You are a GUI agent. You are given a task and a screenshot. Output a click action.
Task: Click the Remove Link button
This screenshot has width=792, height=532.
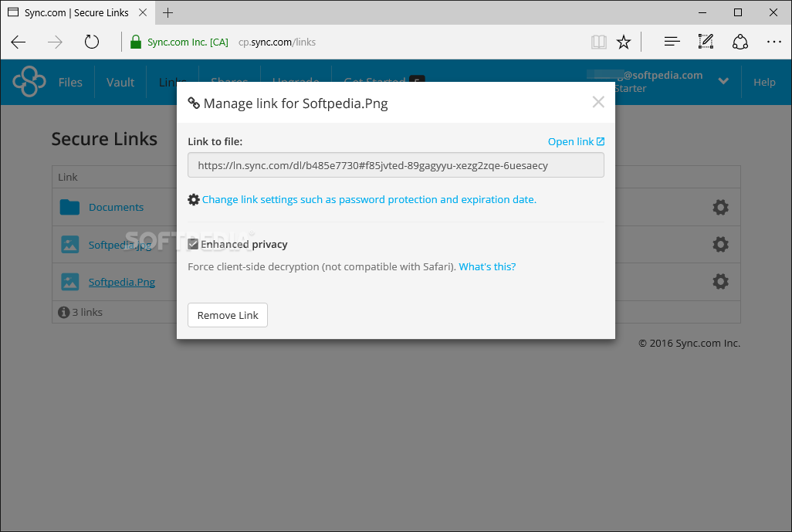coord(227,315)
